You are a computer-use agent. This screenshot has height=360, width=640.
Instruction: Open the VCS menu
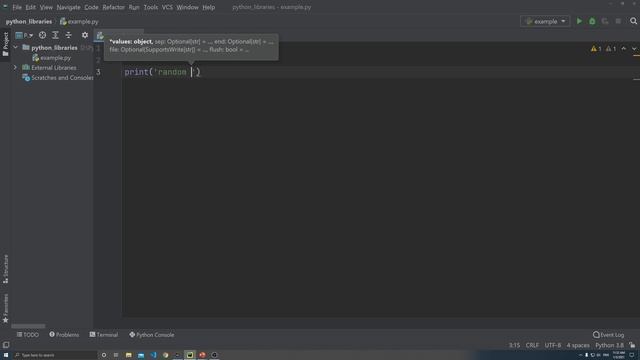coord(167,7)
